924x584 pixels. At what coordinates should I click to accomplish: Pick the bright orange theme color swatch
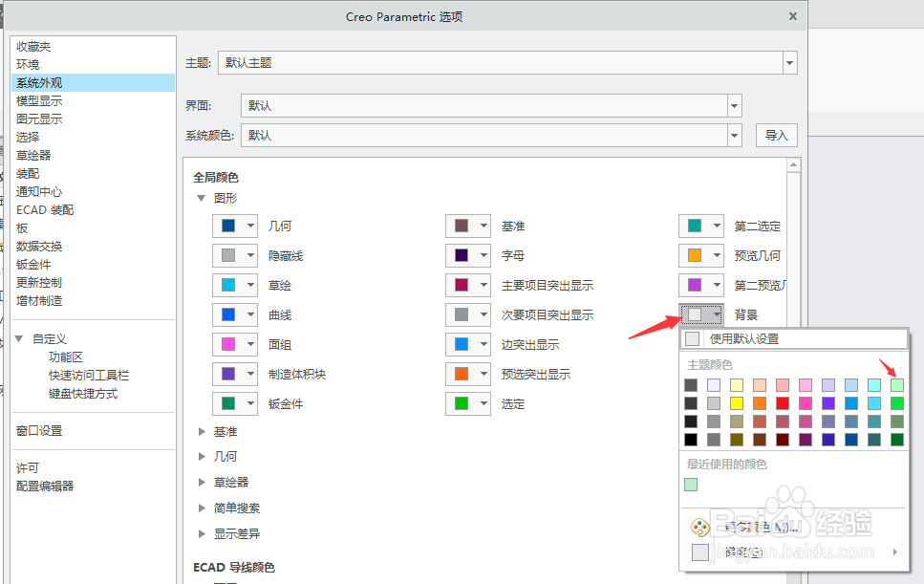760,403
